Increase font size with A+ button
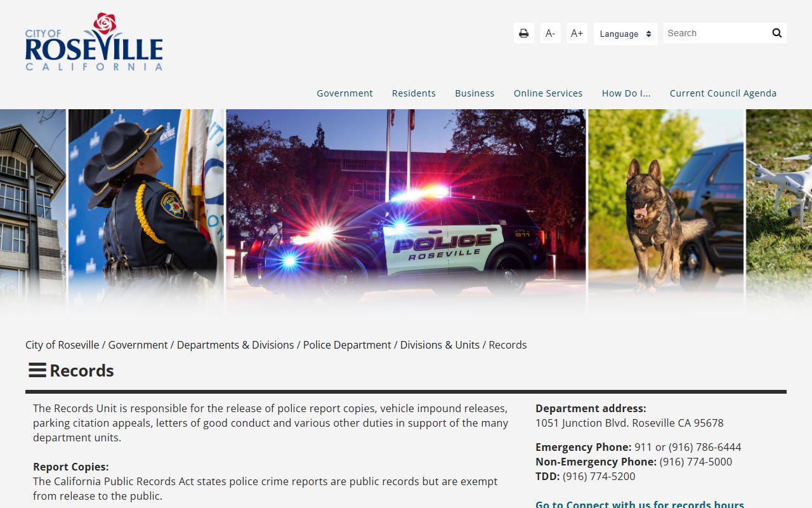 (577, 33)
